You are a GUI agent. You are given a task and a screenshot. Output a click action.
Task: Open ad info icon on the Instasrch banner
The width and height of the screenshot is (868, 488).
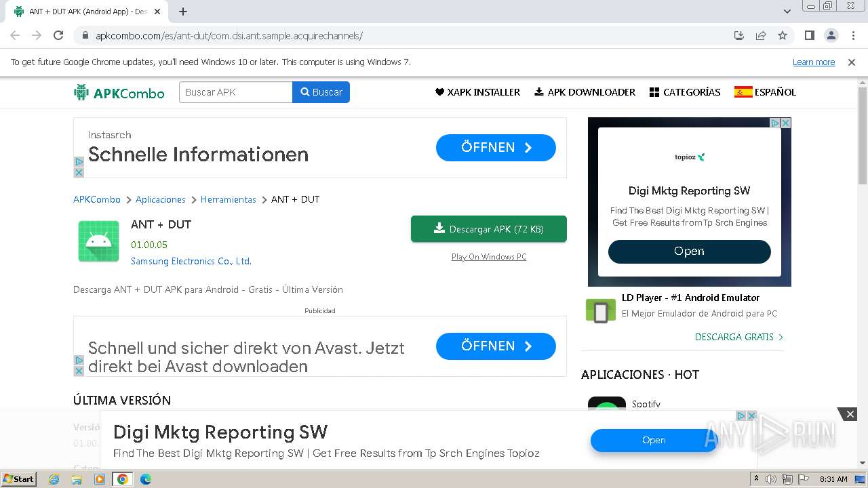[x=79, y=162]
